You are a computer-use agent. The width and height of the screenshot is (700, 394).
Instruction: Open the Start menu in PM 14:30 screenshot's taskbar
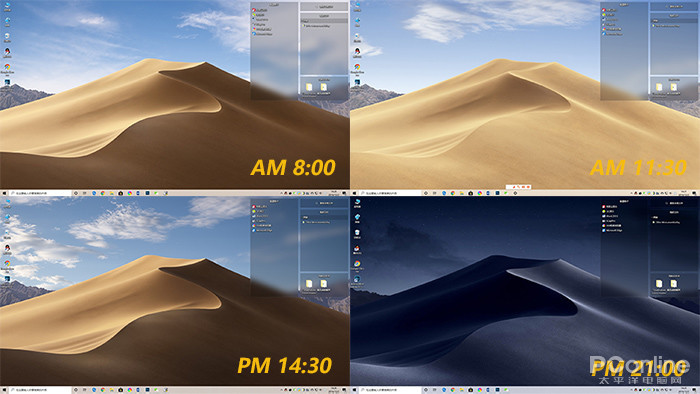[4, 390]
